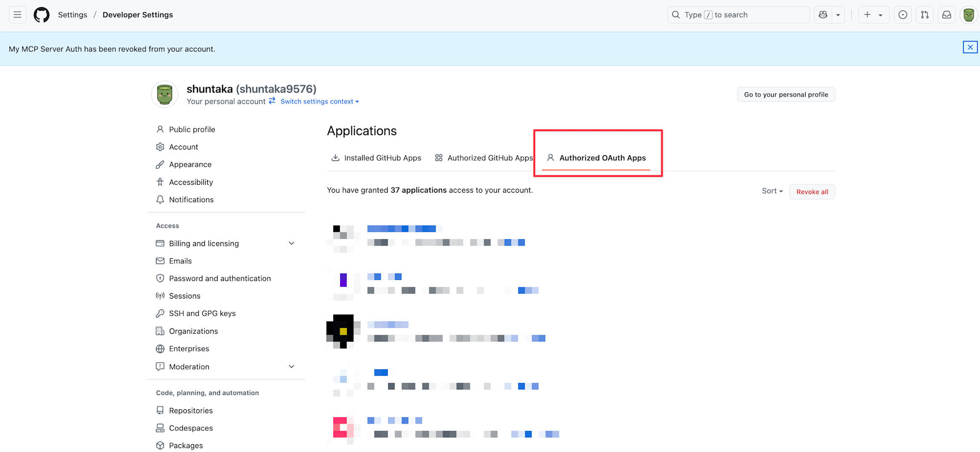Open the Sort dropdown

(x=772, y=191)
